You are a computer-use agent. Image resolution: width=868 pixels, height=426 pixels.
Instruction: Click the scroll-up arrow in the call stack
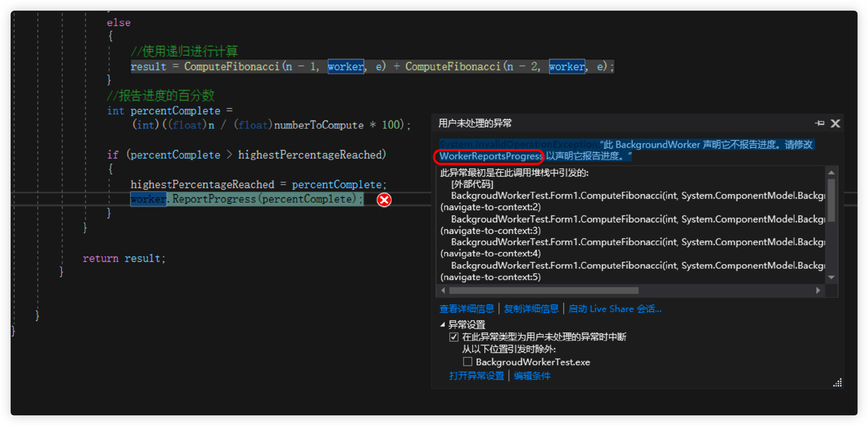pos(832,172)
